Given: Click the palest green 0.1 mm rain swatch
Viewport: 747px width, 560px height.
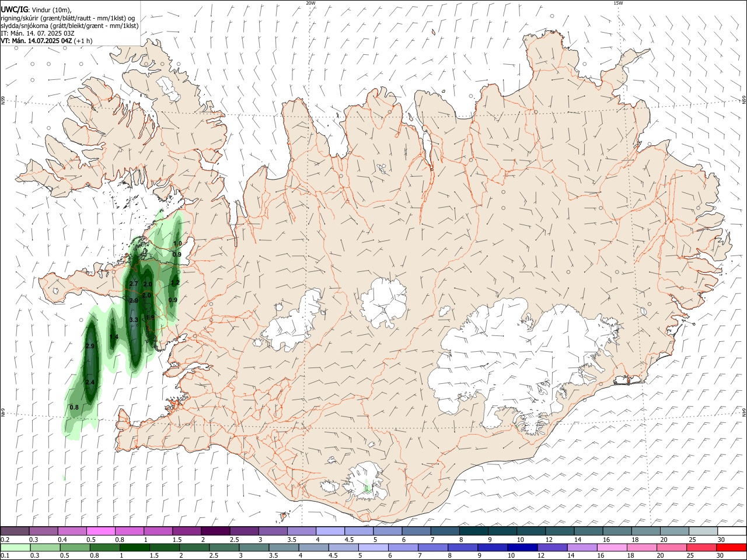Looking at the screenshot, I should [x=15, y=548].
